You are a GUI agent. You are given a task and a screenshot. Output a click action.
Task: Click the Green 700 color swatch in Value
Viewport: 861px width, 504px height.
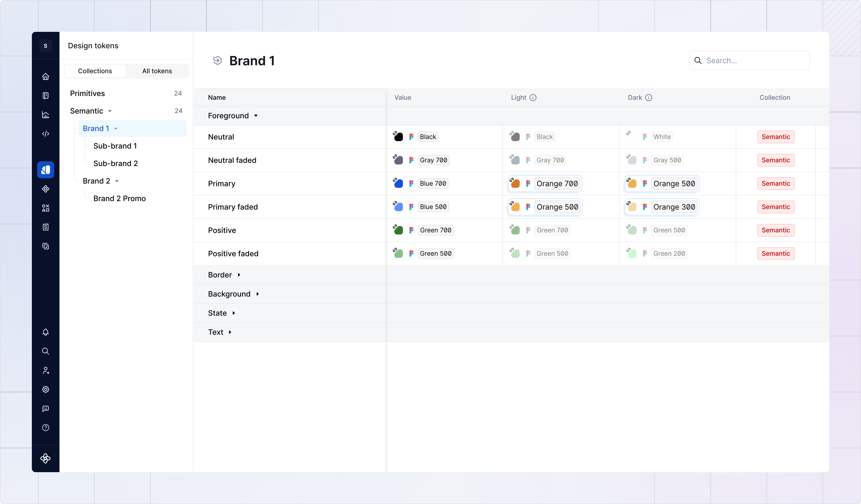(x=398, y=231)
